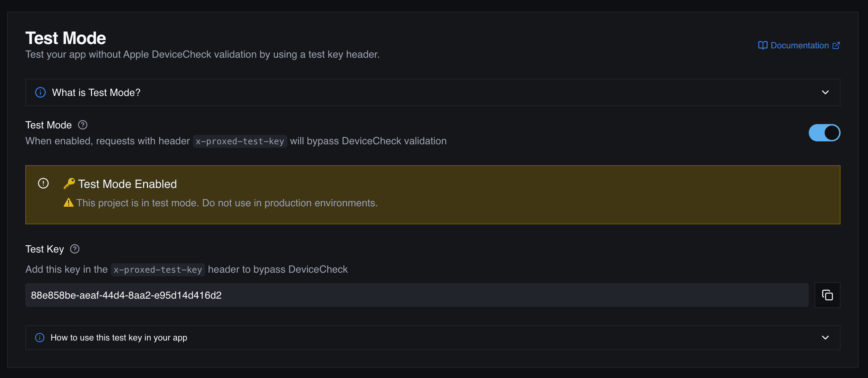Click the alert circle icon in the warning banner
Screen dimensions: 868x378
pyautogui.click(x=43, y=184)
